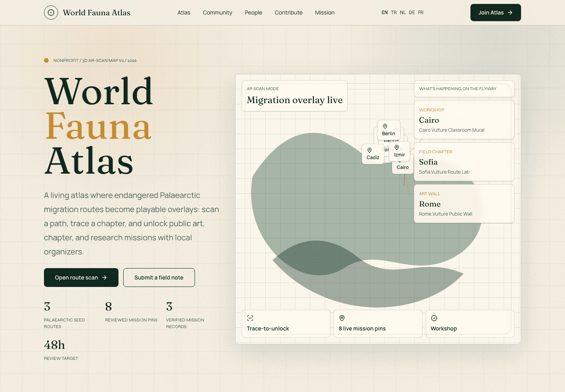Open the People nav item
Viewport: 565px width, 392px height.
coord(253,13)
